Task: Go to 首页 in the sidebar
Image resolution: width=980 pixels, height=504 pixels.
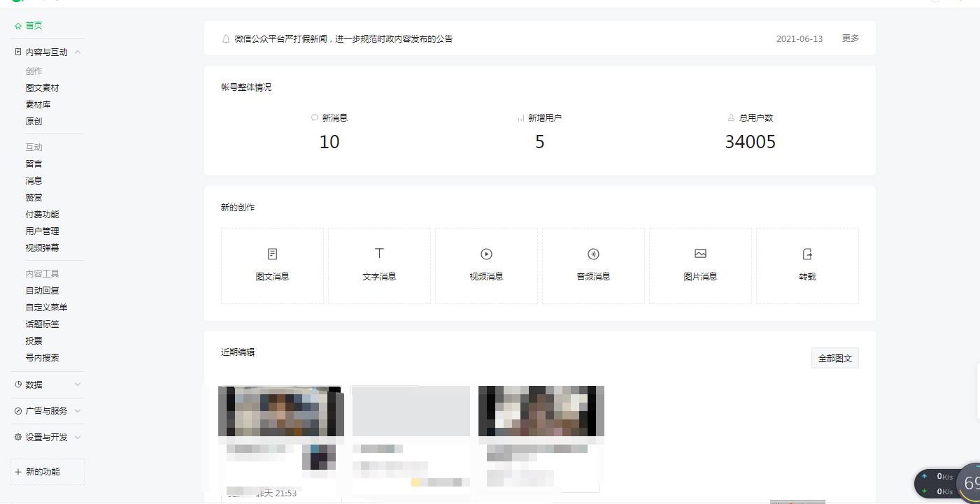Action: pos(34,26)
